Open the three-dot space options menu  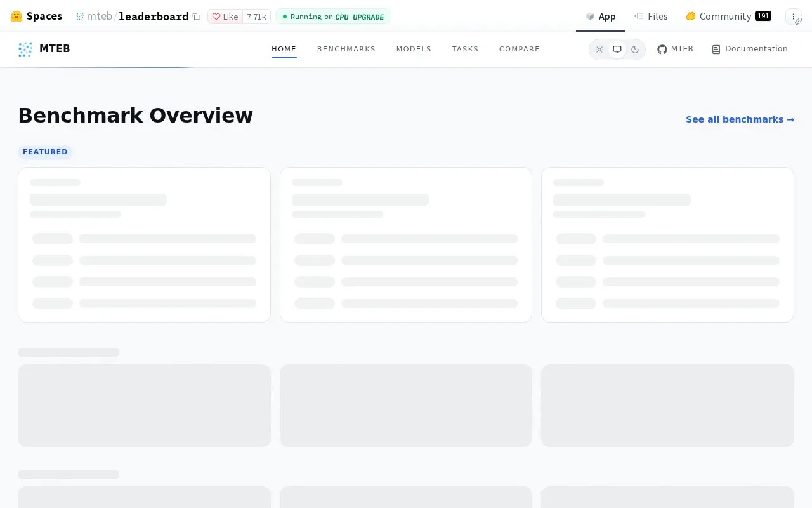tap(794, 17)
